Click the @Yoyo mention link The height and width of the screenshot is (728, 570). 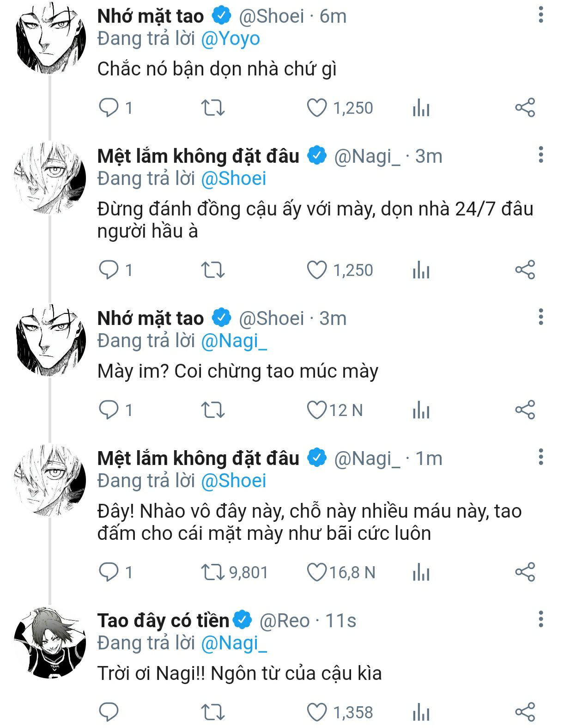(230, 39)
